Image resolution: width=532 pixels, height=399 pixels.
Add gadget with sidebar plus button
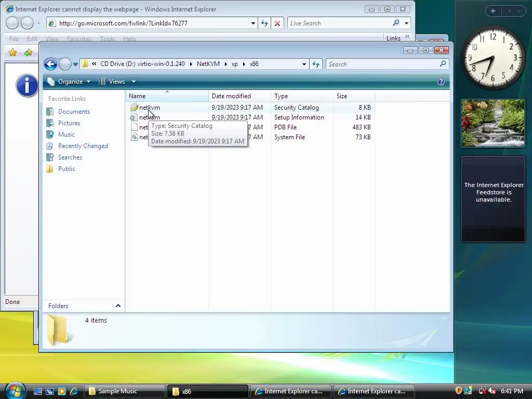click(x=493, y=11)
